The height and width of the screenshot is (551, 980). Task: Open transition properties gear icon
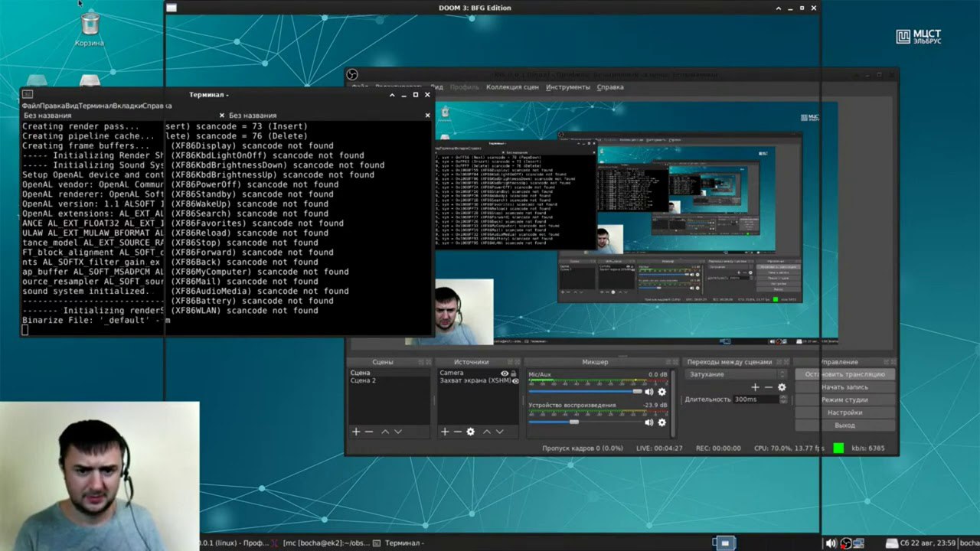pyautogui.click(x=782, y=387)
